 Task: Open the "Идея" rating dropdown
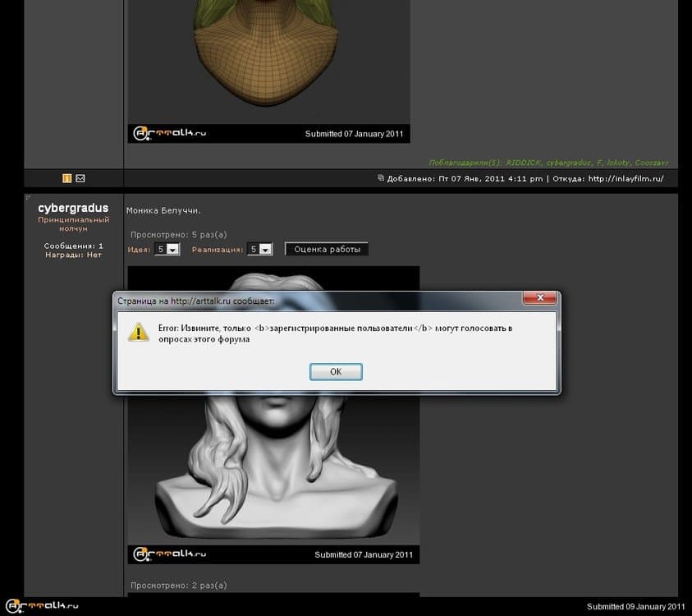(x=167, y=249)
